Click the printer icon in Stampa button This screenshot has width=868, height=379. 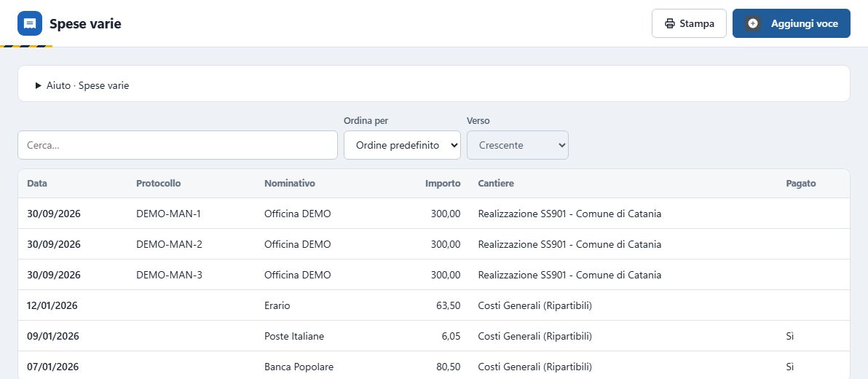pos(669,24)
